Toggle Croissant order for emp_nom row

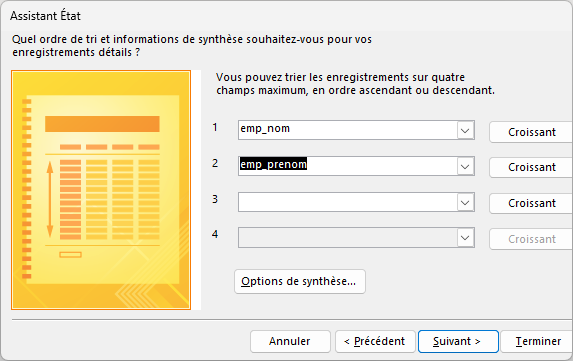(x=531, y=132)
